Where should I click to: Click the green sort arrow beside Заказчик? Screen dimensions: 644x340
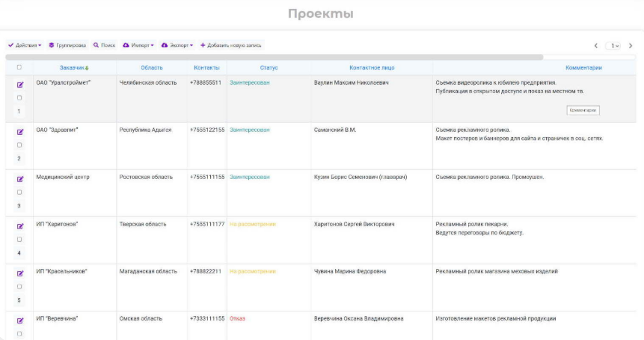point(87,68)
